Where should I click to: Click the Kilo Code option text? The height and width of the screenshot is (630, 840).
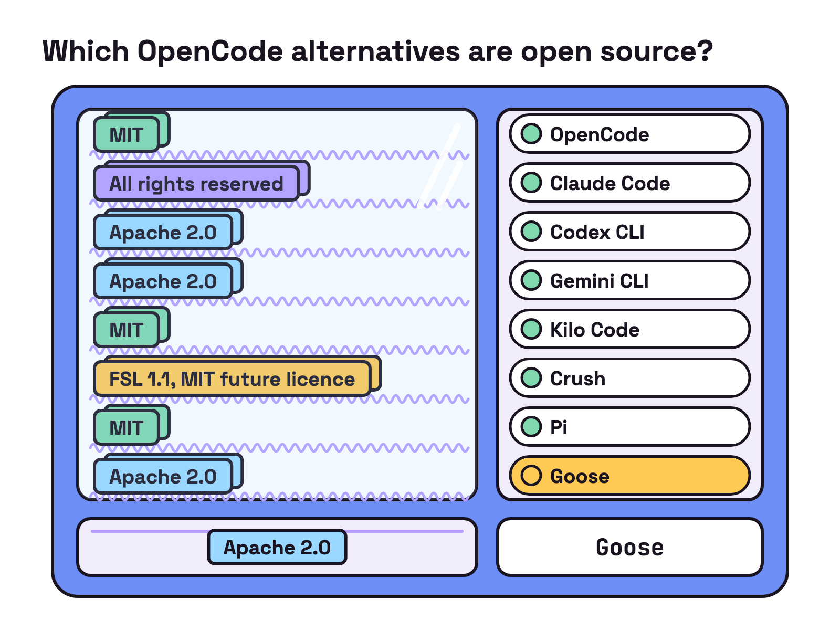coord(595,330)
